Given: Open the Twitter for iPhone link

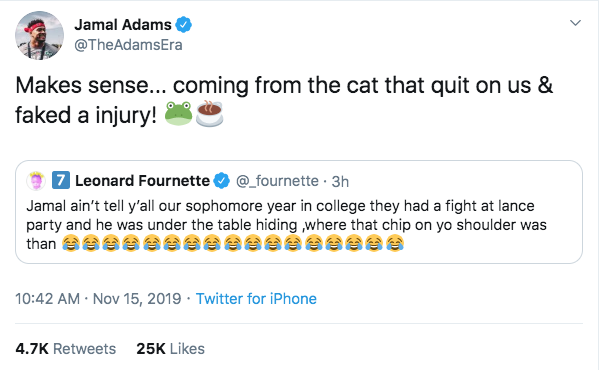Looking at the screenshot, I should tap(256, 298).
